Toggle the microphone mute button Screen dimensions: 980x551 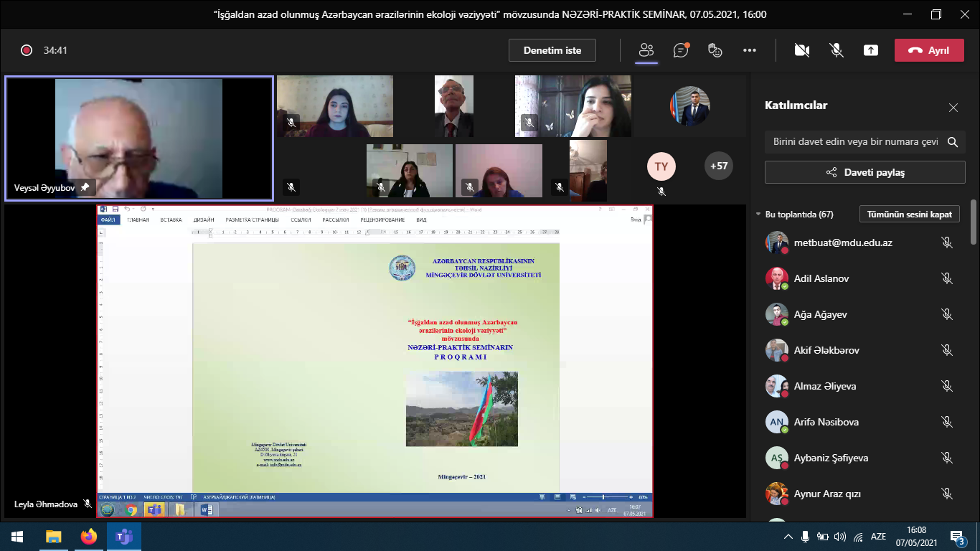click(x=837, y=50)
